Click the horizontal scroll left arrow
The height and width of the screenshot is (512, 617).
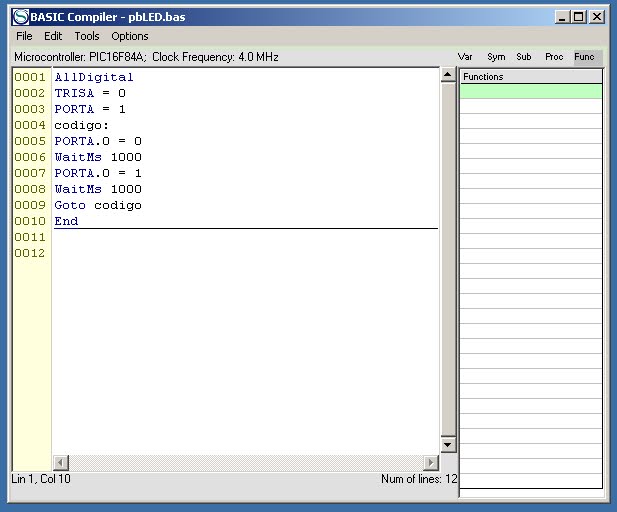pyautogui.click(x=61, y=462)
